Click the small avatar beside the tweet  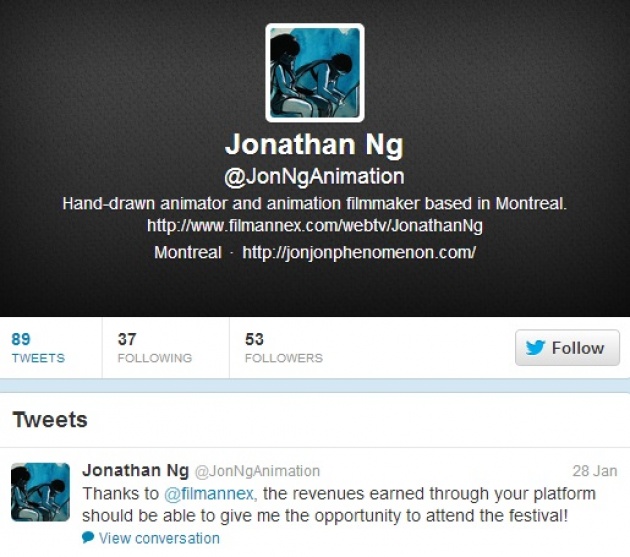click(40, 492)
